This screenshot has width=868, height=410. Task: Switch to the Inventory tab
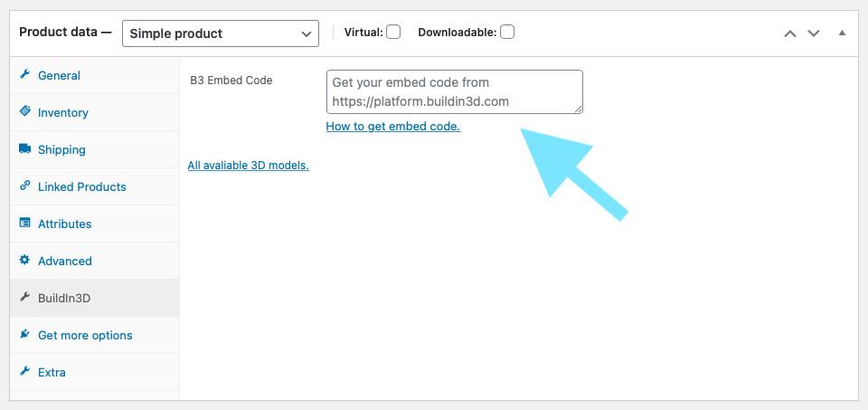(x=95, y=112)
